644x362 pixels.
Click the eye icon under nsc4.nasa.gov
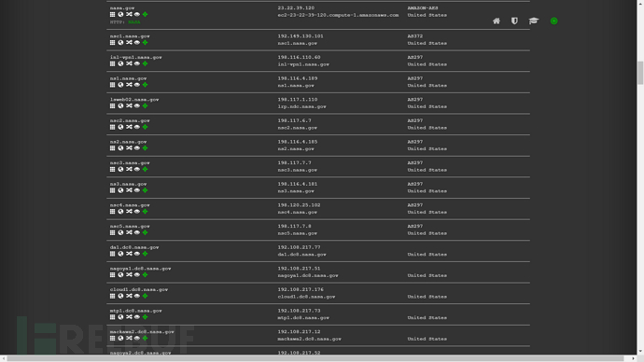(137, 212)
